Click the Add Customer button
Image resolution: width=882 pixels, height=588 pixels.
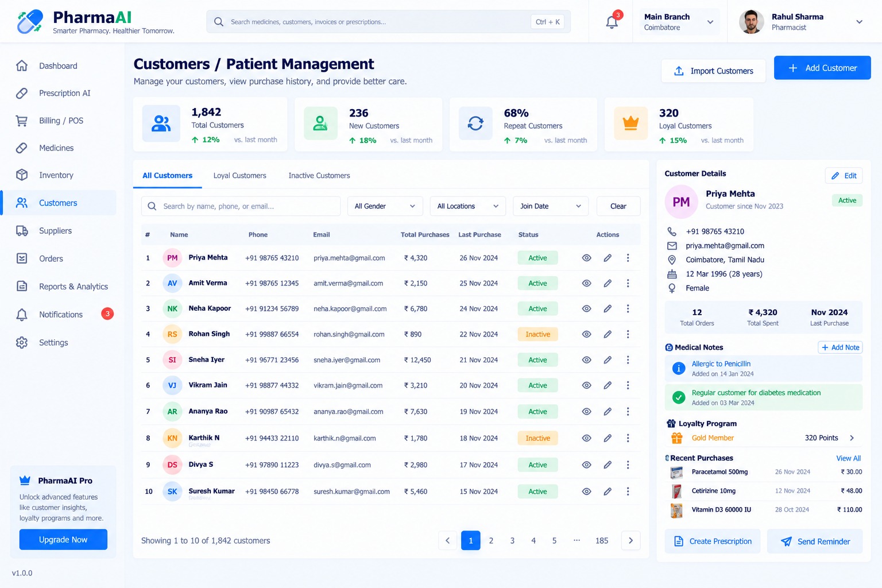[x=822, y=68]
